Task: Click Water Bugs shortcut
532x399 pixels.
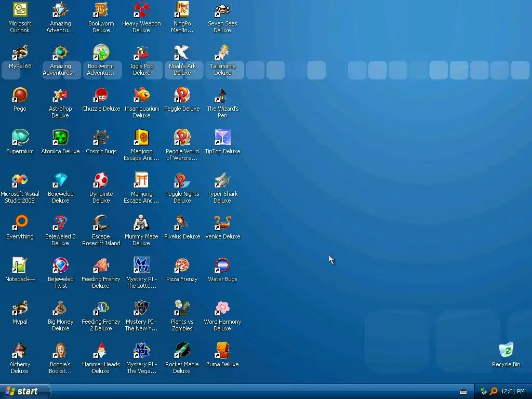Action: tap(222, 265)
